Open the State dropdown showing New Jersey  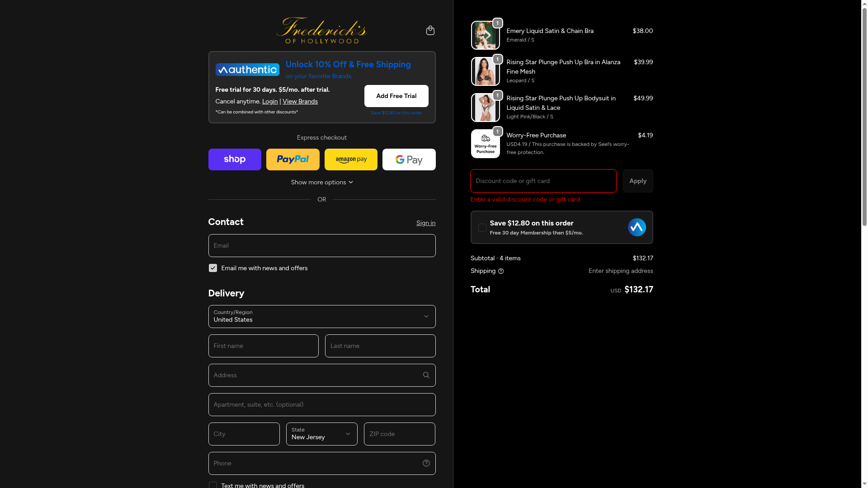pyautogui.click(x=321, y=434)
